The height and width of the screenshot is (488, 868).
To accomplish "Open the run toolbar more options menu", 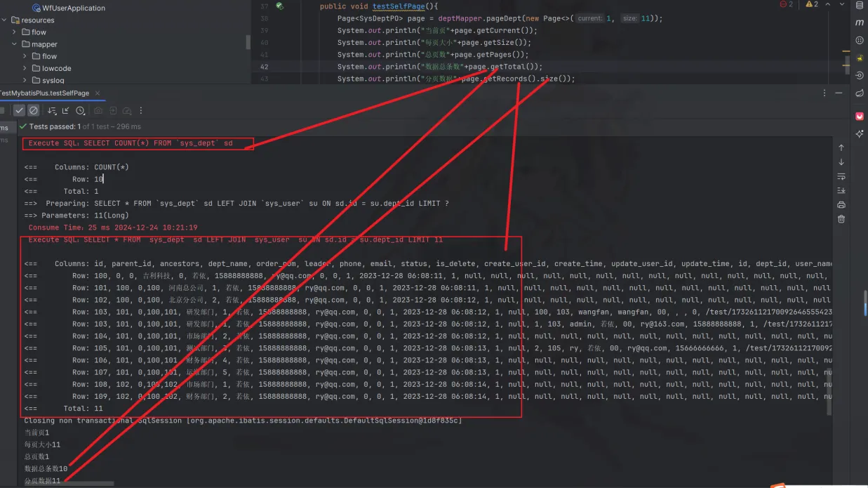I will coord(141,110).
